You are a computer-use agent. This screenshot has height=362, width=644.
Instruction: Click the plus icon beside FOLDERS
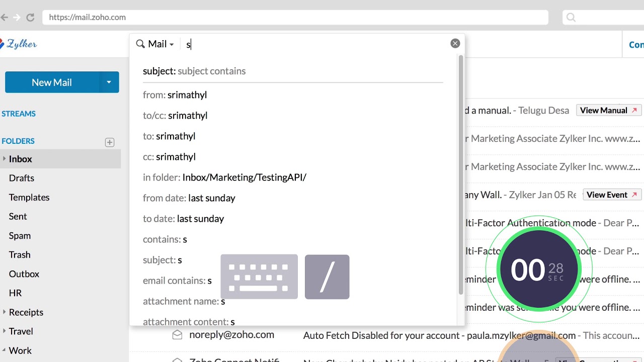point(110,142)
